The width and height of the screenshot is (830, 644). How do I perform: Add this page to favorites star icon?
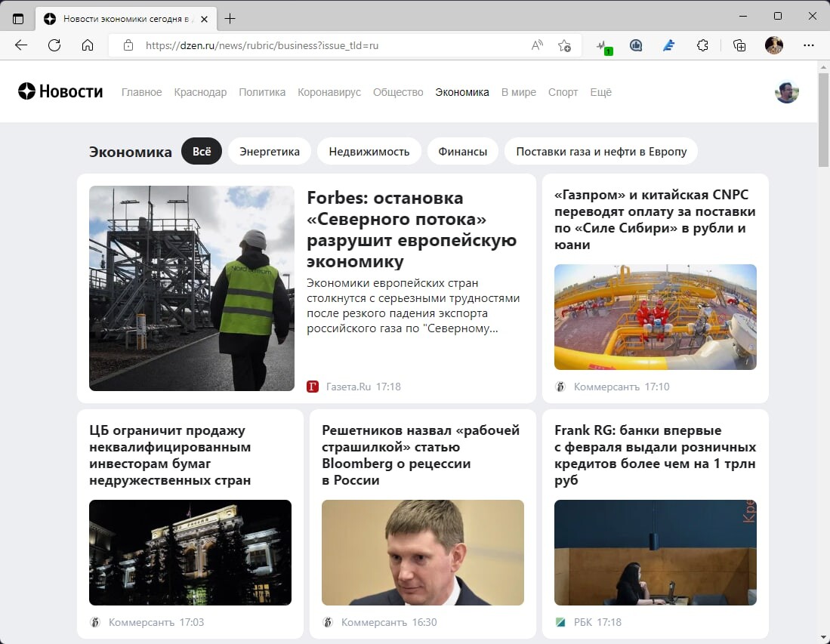click(564, 45)
